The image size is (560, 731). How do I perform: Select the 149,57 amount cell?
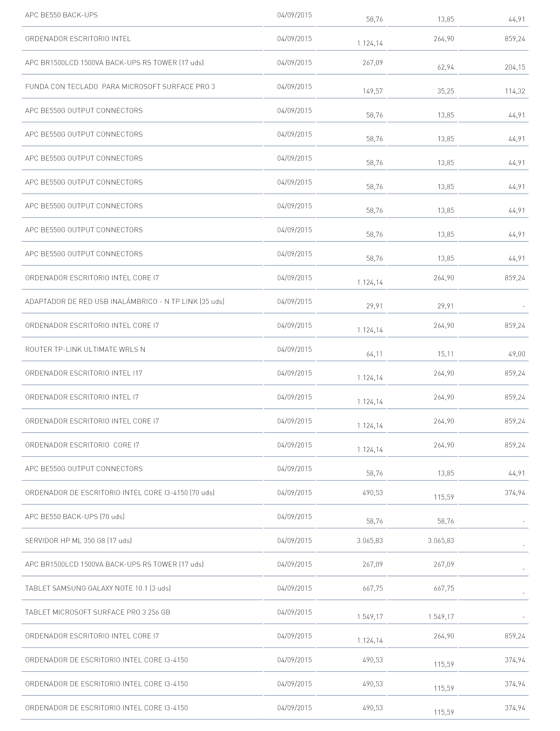pyautogui.click(x=373, y=91)
